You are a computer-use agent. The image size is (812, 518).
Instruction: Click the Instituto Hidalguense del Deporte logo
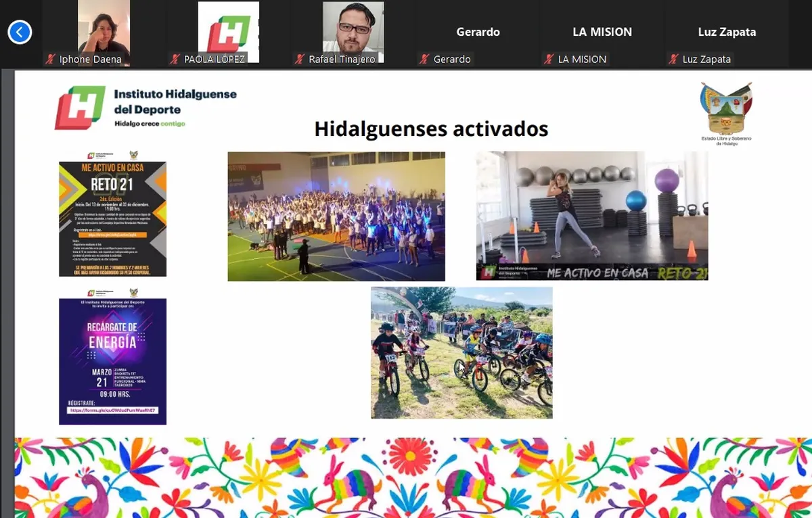145,108
